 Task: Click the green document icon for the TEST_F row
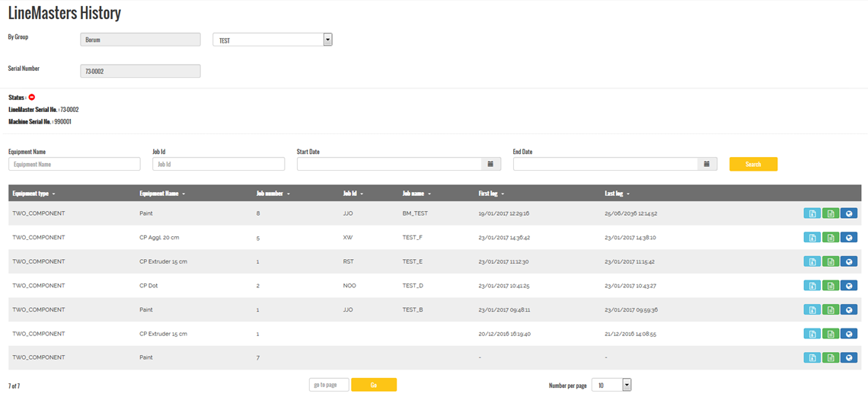(x=830, y=238)
